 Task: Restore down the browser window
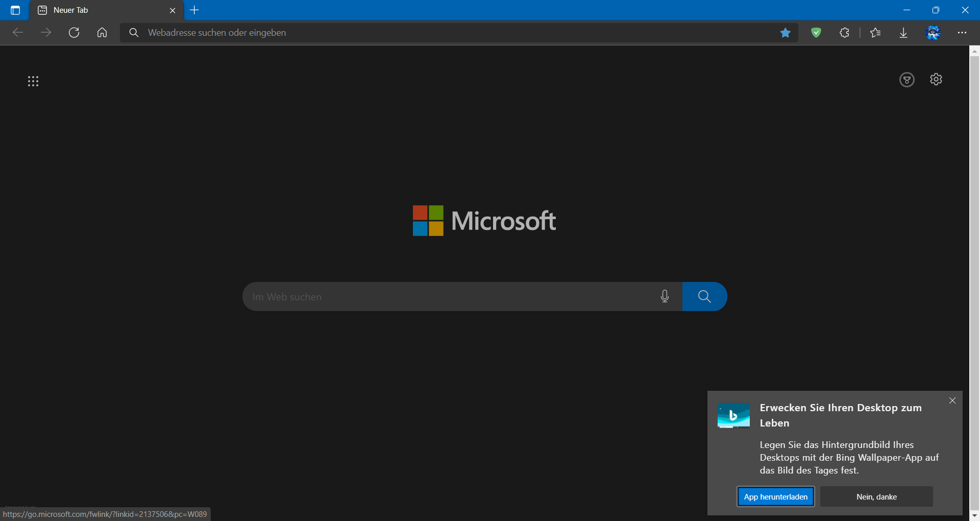(936, 10)
